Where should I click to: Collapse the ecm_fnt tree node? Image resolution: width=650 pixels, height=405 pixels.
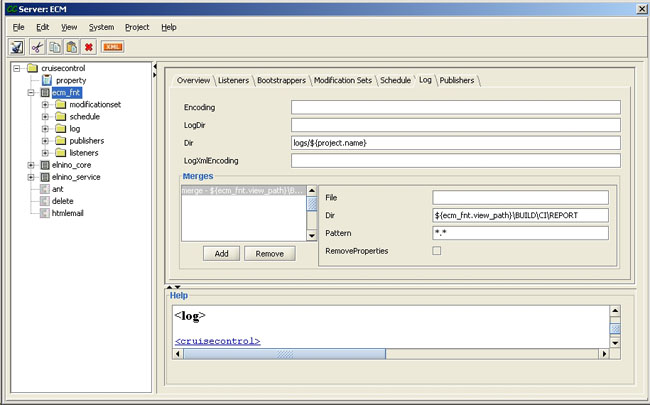[31, 92]
